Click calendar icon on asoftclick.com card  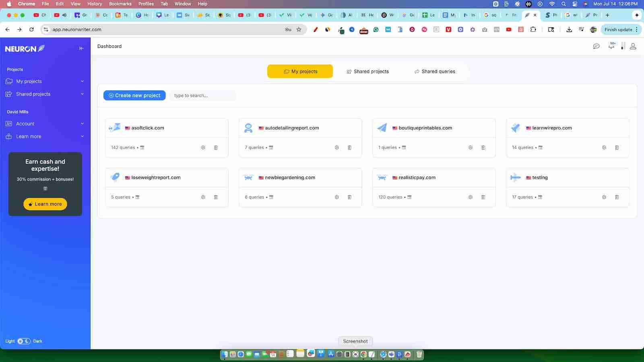coord(142,148)
